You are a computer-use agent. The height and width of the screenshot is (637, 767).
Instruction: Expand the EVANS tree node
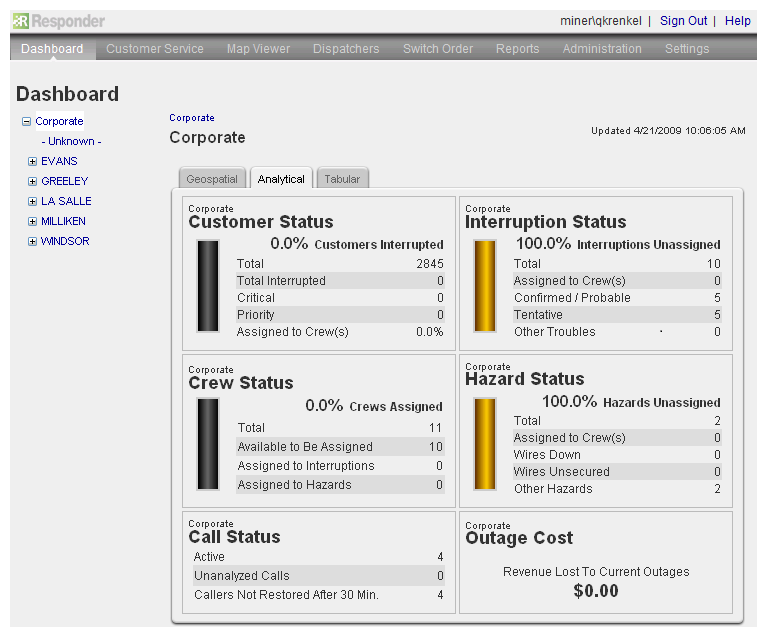pos(32,161)
